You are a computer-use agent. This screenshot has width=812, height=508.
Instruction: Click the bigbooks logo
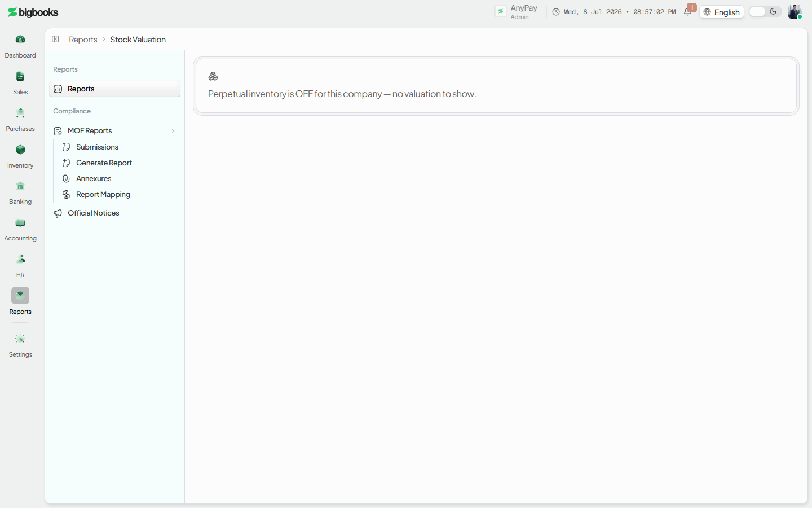click(33, 12)
